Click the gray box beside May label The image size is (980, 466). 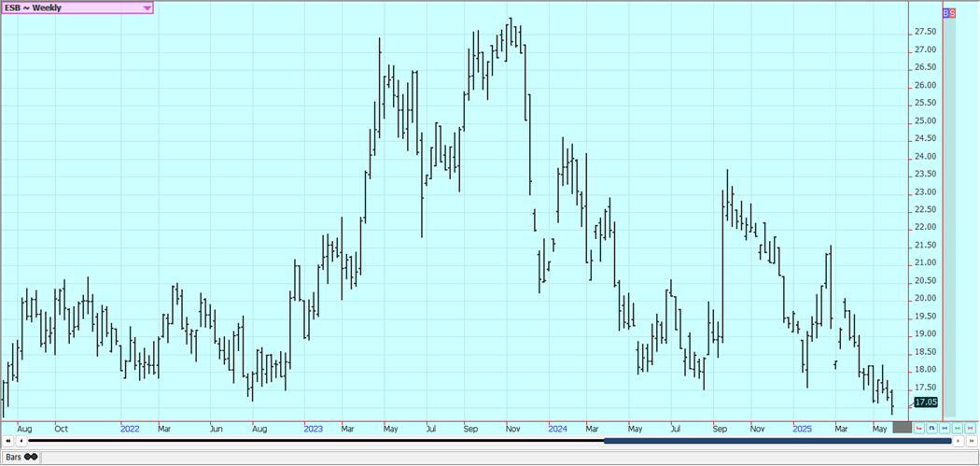902,428
